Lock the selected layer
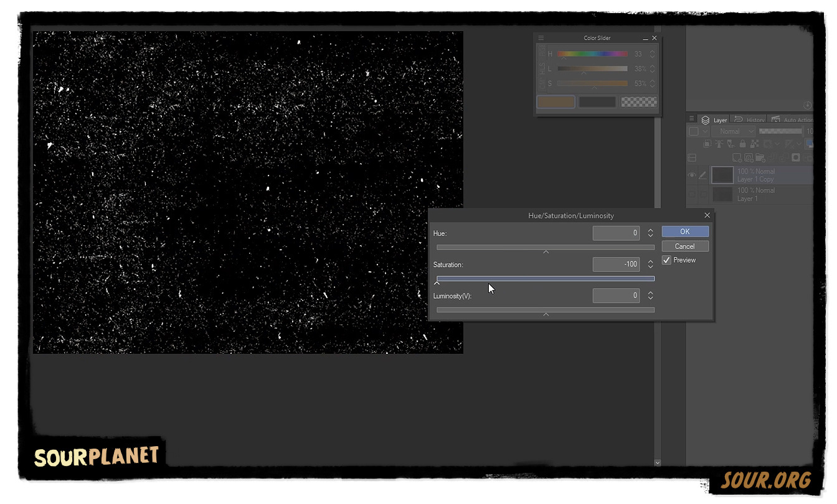 point(742,144)
